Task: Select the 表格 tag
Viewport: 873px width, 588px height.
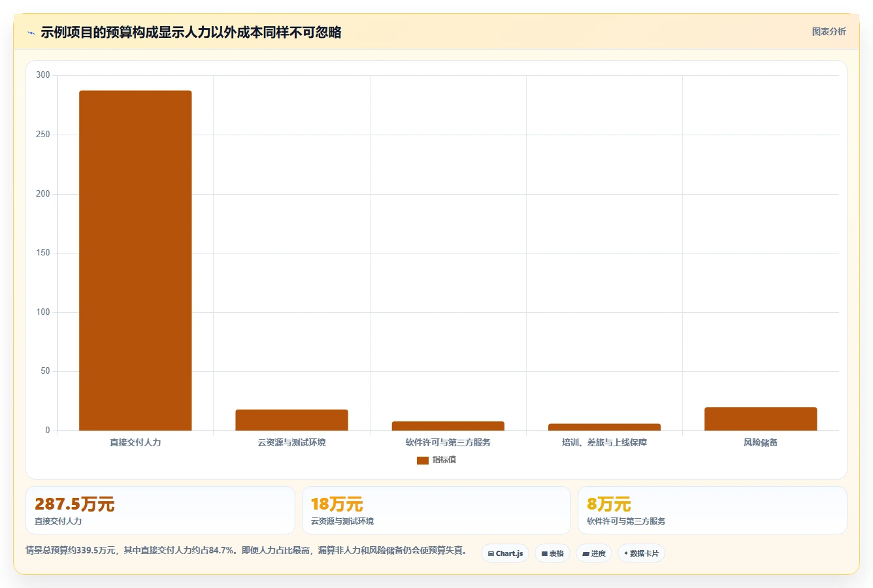Action: tap(552, 553)
